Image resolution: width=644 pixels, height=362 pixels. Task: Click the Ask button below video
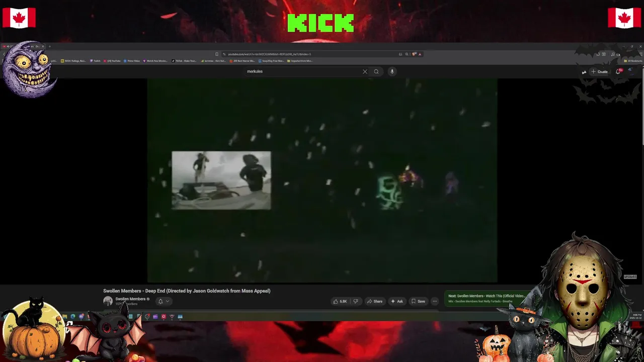(x=397, y=301)
